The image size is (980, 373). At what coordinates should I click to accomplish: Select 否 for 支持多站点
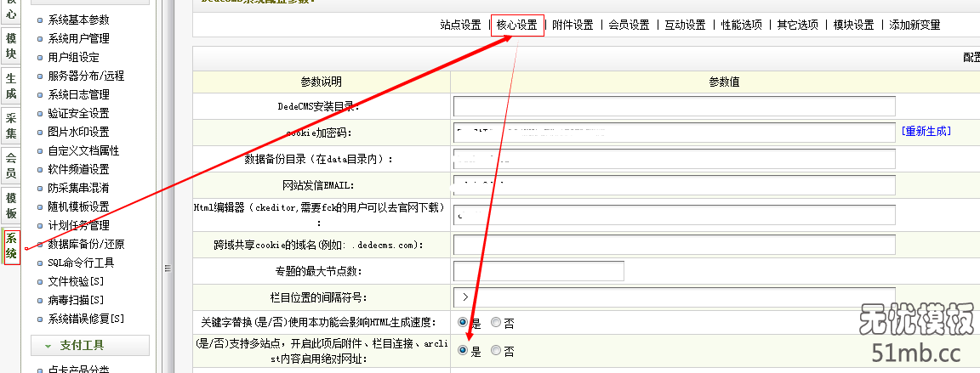[x=496, y=351]
